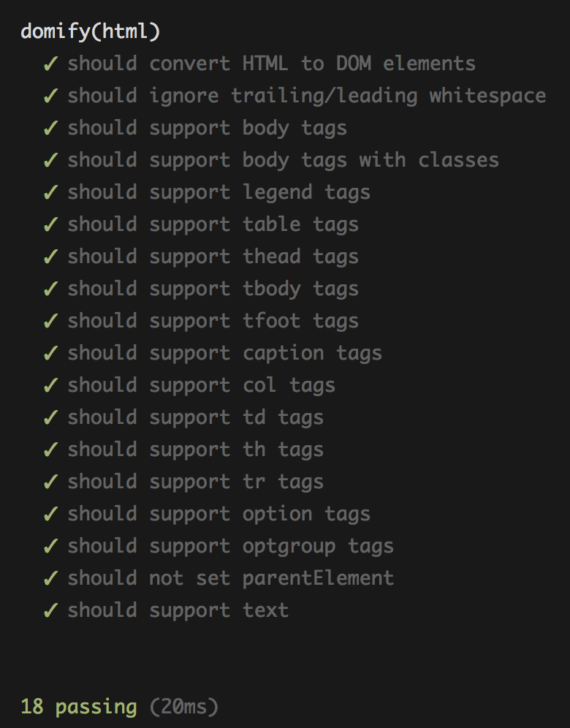Click the checkmark beside 'should support text'

50,610
